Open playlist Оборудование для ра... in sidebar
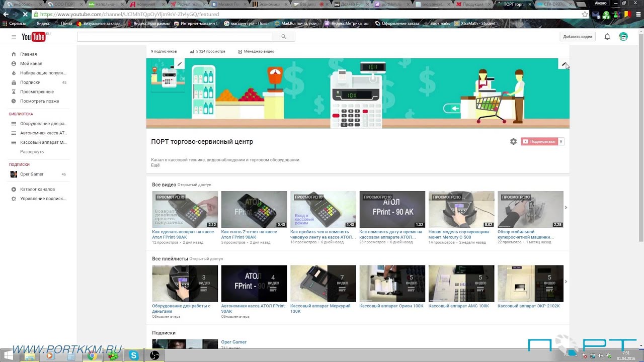This screenshot has height=362, width=644. tap(43, 124)
